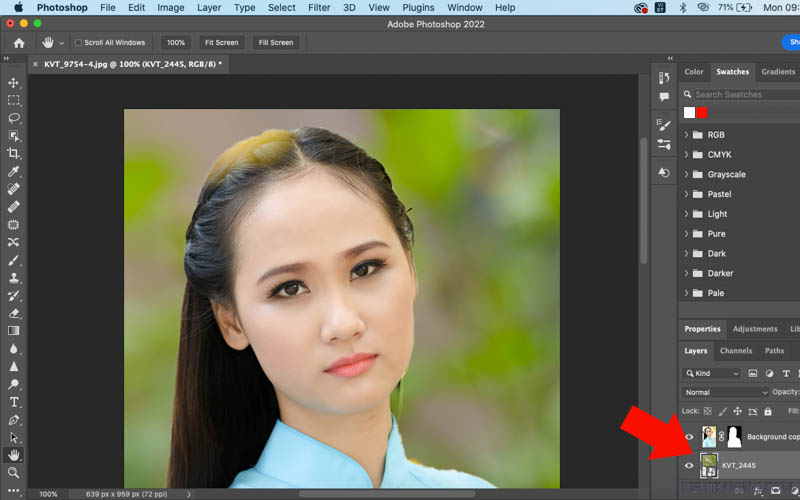Screen dimensions: 800x500
Task: Select the Path Selection tool
Action: [14, 438]
